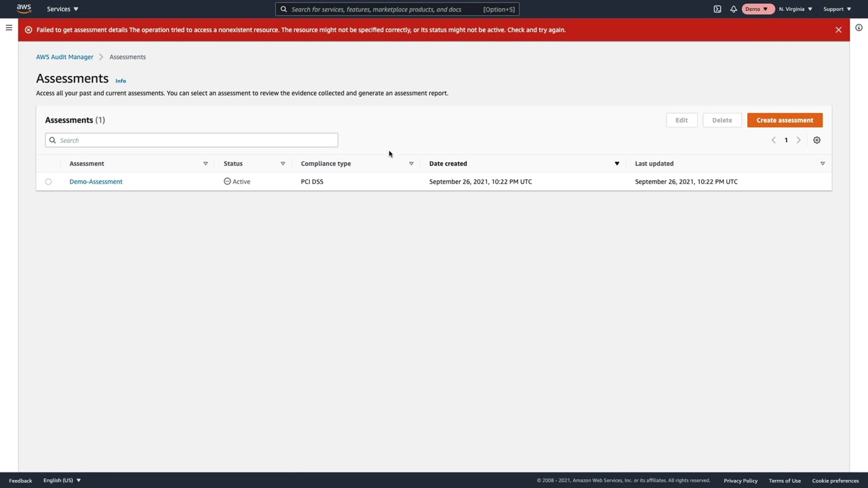
Task: Click the Edit button
Action: [682, 120]
